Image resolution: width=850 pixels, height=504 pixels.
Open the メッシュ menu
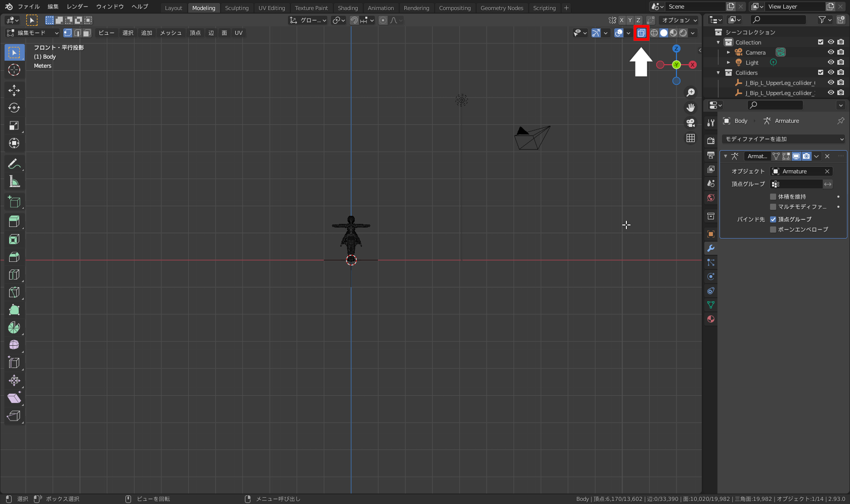pos(171,33)
